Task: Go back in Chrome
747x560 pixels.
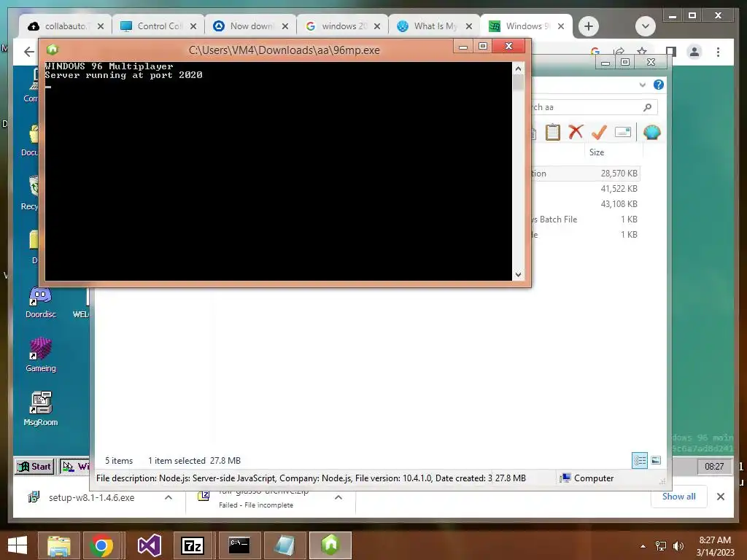Action: coord(29,52)
